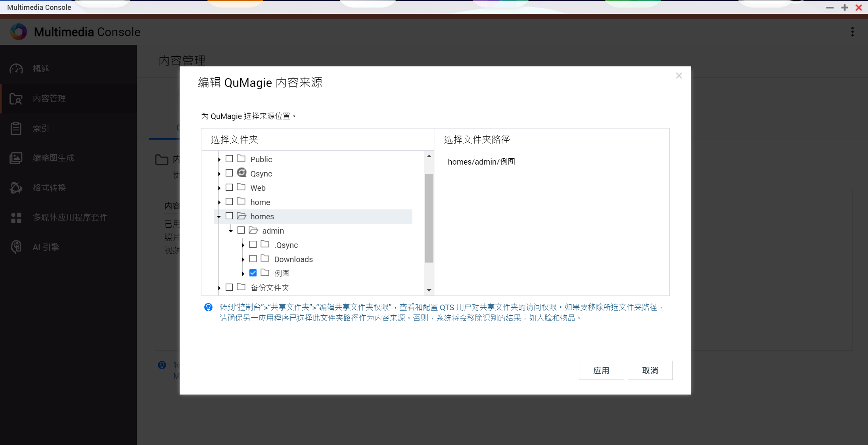Click the 内容管理 folder icon in sidebar
The image size is (868, 445).
[16, 98]
